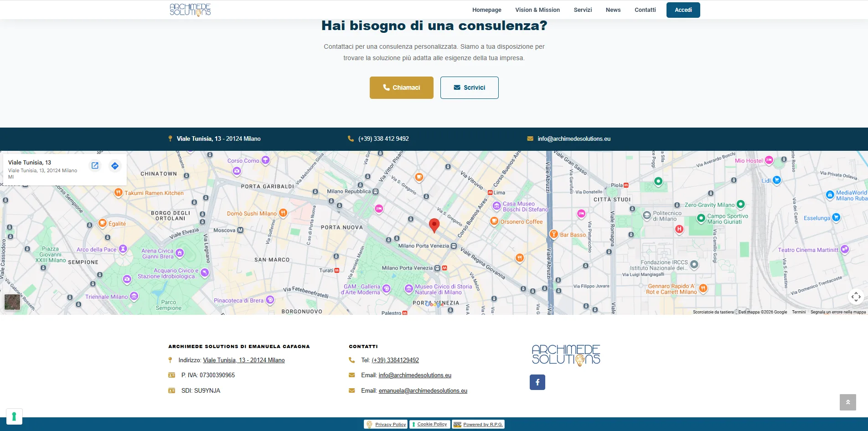Click the Accedi login button
Viewport: 868px width, 431px height.
pyautogui.click(x=683, y=10)
